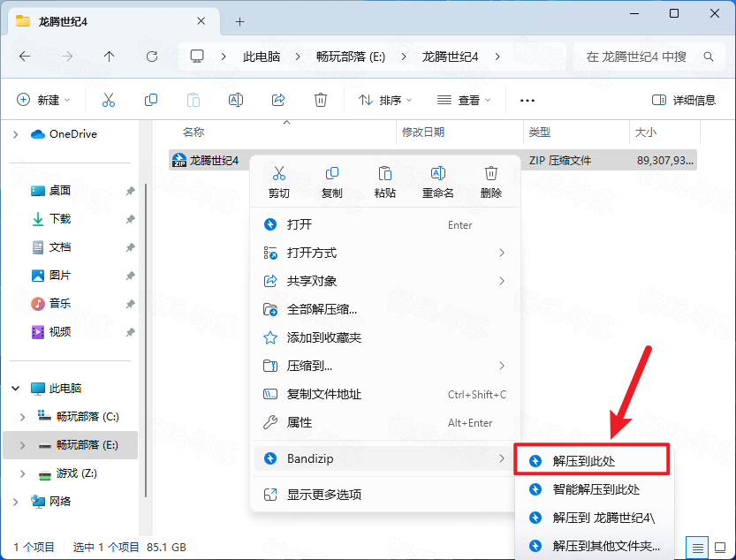Screen dimensions: 736x560
Task: Open the see-more ellipsis toolbar menu
Action: click(x=527, y=101)
